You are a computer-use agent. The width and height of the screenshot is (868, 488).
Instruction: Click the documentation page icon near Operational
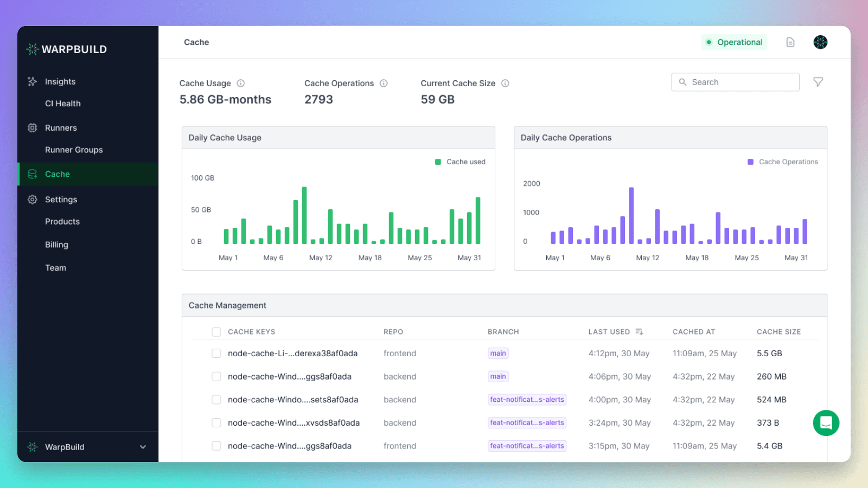pos(790,42)
